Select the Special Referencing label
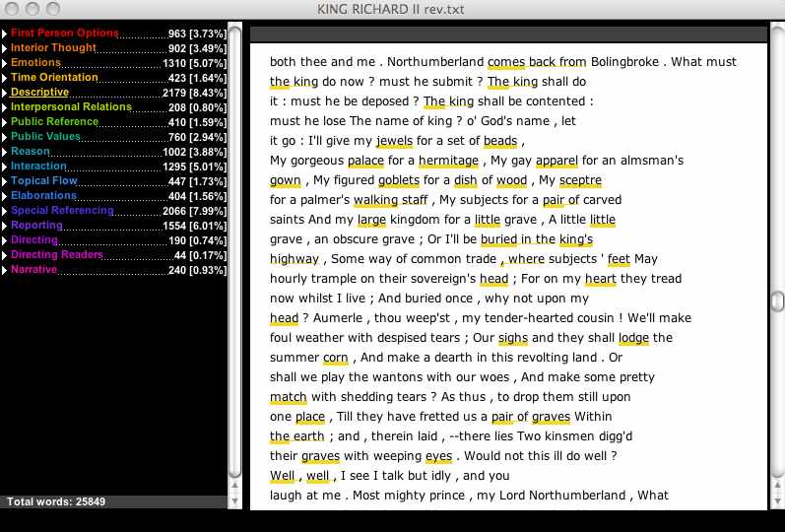Image resolution: width=785 pixels, height=532 pixels. click(62, 210)
